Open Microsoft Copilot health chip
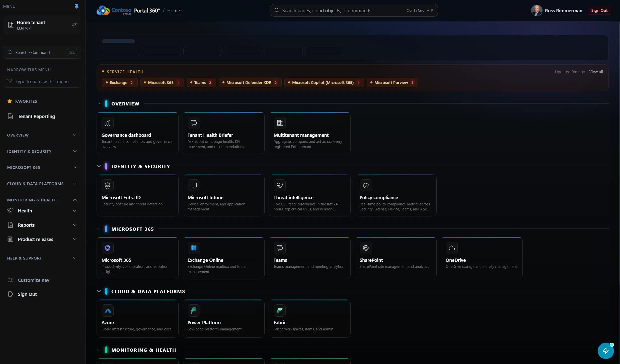Viewport: 620px width, 364px height. [324, 83]
